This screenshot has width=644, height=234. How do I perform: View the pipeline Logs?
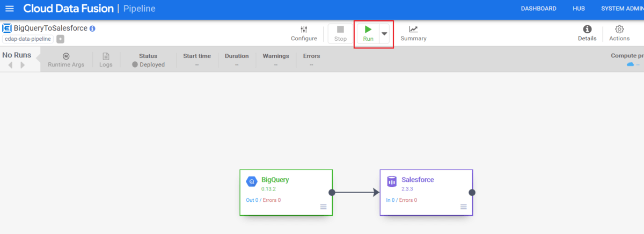pos(106,60)
